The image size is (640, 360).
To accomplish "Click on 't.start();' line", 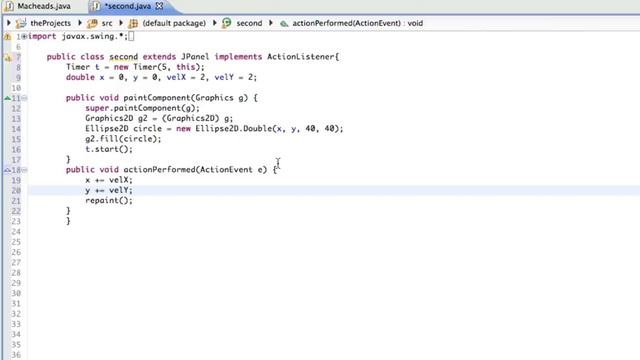I will pos(109,149).
